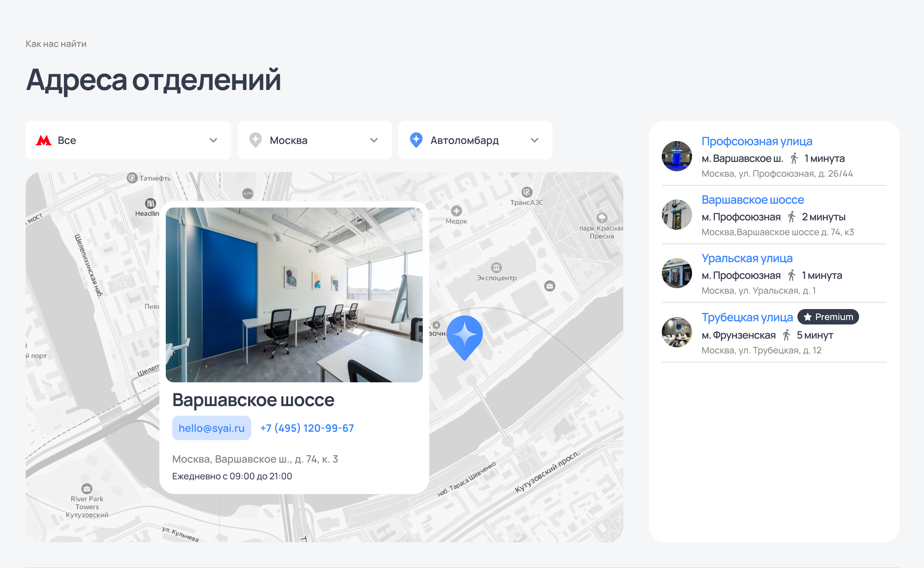This screenshot has height=568, width=924.
Task: Click 'Москва, Варшавское ш., д. 74, к. 3' card address
Action: coord(255,459)
